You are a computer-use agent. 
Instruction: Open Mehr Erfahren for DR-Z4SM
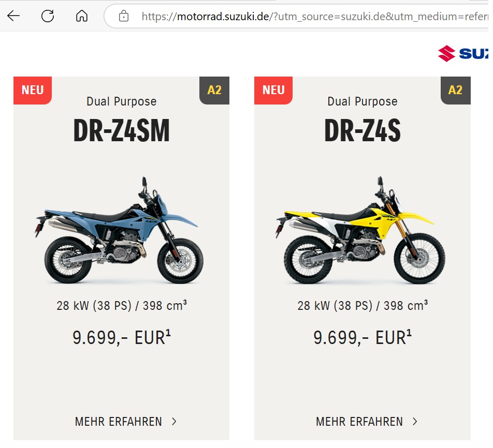click(x=119, y=422)
